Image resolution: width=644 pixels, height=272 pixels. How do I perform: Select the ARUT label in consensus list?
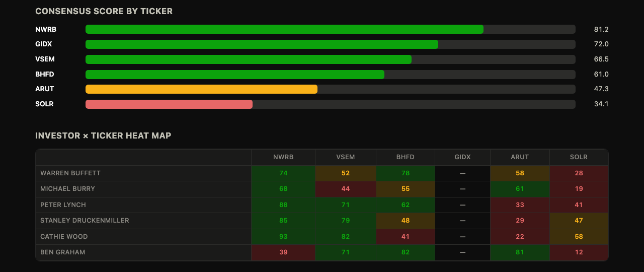[x=45, y=89]
